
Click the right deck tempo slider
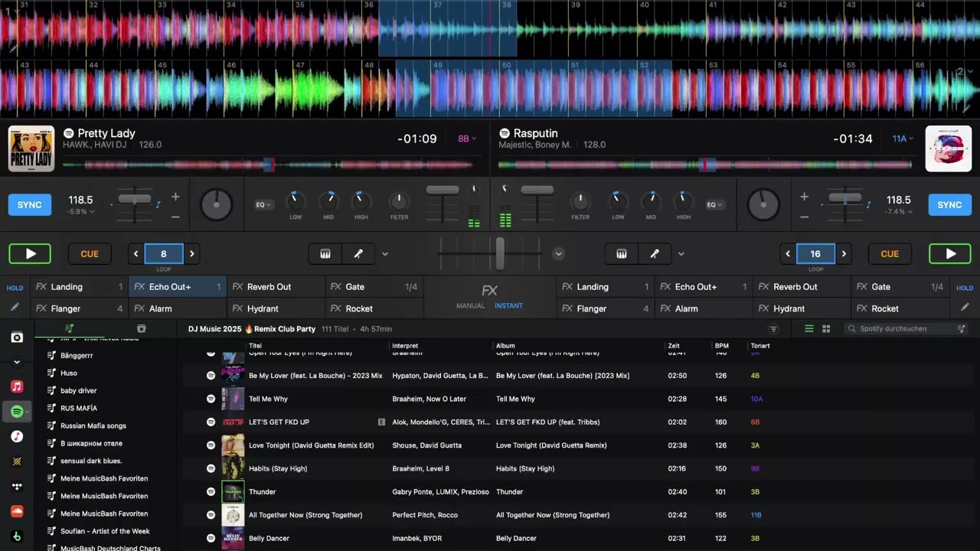point(845,198)
